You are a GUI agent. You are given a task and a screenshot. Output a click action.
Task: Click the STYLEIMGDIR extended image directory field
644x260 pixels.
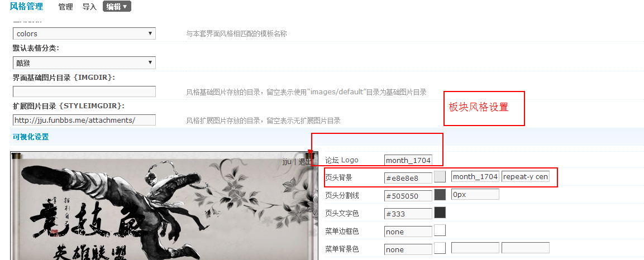click(84, 120)
